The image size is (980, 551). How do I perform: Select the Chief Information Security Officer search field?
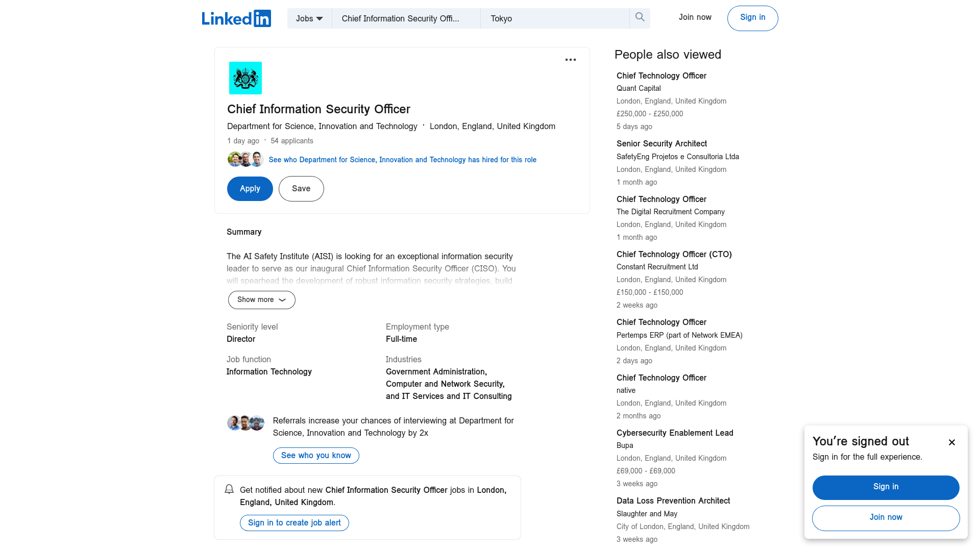click(405, 18)
